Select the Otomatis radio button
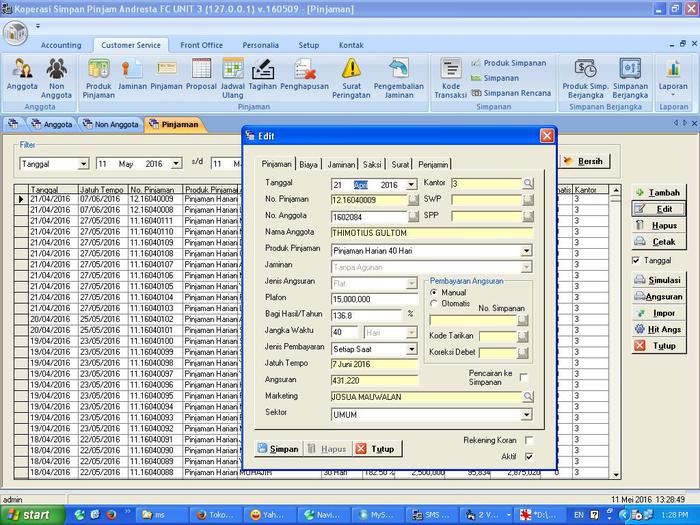The width and height of the screenshot is (700, 525). coord(434,303)
